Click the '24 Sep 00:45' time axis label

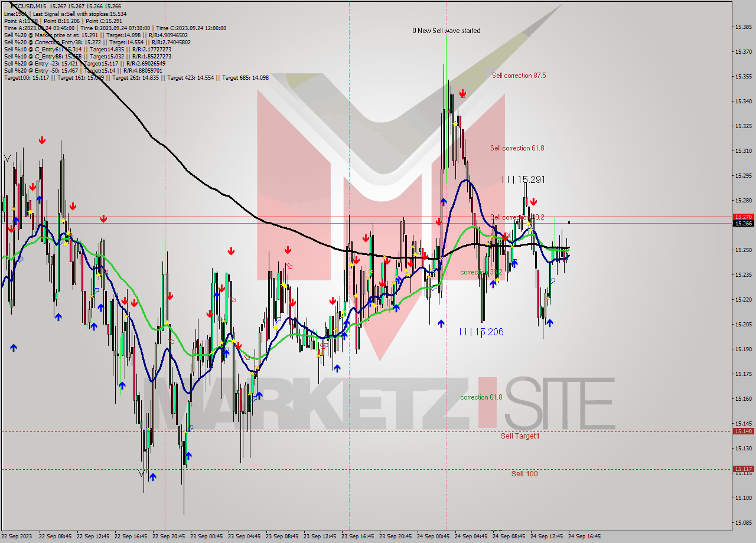434,537
